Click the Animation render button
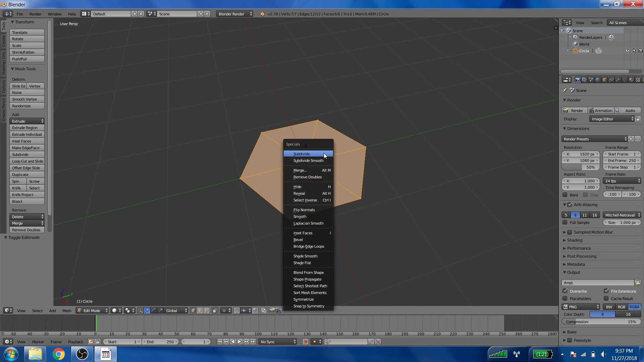 click(x=600, y=110)
